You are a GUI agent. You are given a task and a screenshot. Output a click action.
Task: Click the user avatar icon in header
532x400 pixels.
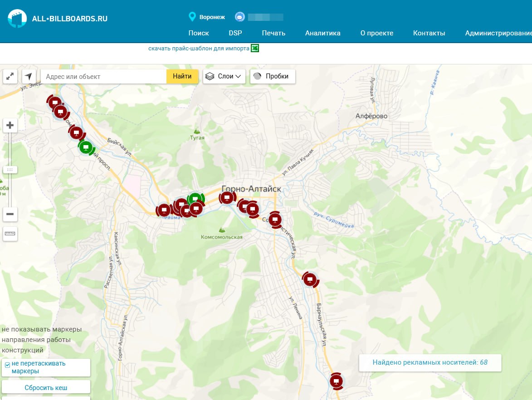(240, 17)
